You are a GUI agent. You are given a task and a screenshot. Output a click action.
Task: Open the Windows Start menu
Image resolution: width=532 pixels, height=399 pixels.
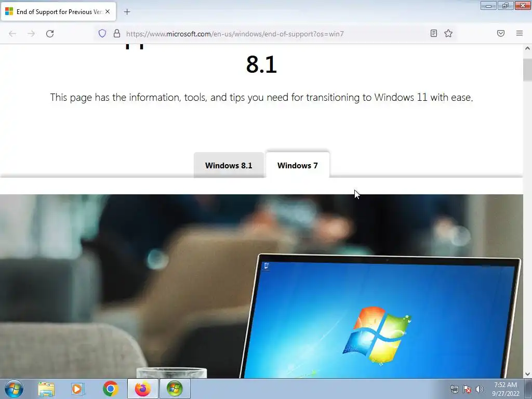pyautogui.click(x=14, y=389)
